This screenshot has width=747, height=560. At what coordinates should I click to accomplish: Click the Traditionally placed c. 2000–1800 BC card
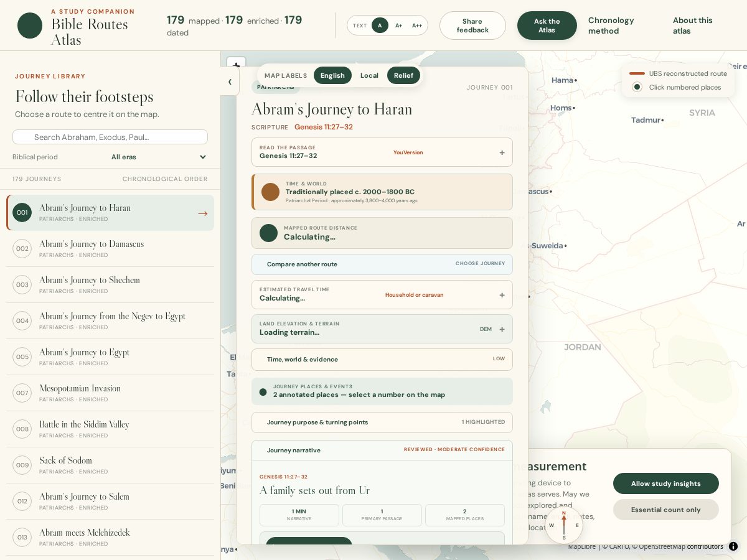tap(382, 192)
